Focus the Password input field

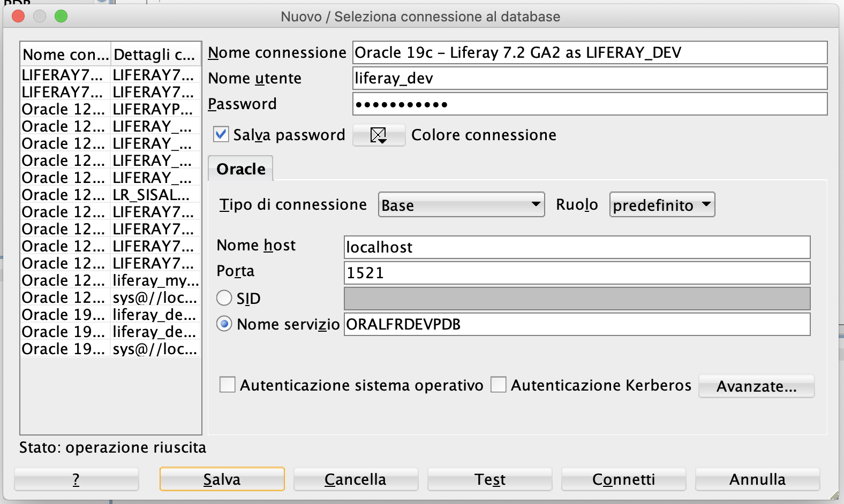[590, 104]
